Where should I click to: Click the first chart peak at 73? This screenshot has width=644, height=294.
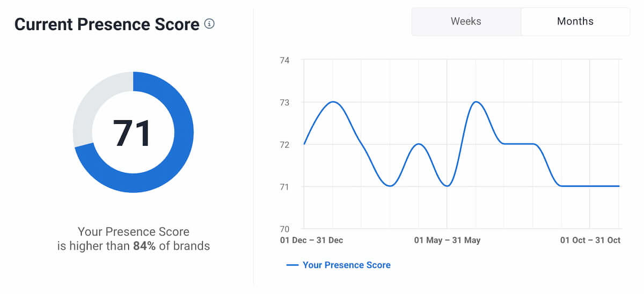point(333,102)
